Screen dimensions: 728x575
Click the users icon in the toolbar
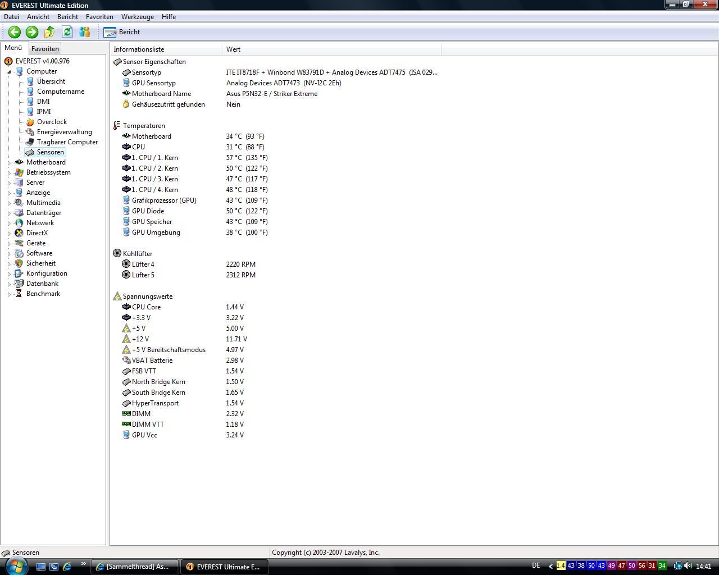[85, 32]
